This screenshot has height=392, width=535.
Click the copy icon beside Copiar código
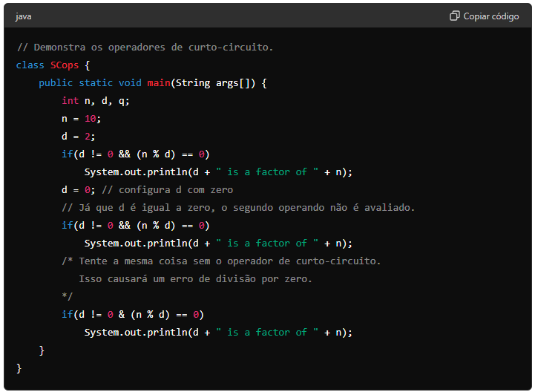coord(454,16)
